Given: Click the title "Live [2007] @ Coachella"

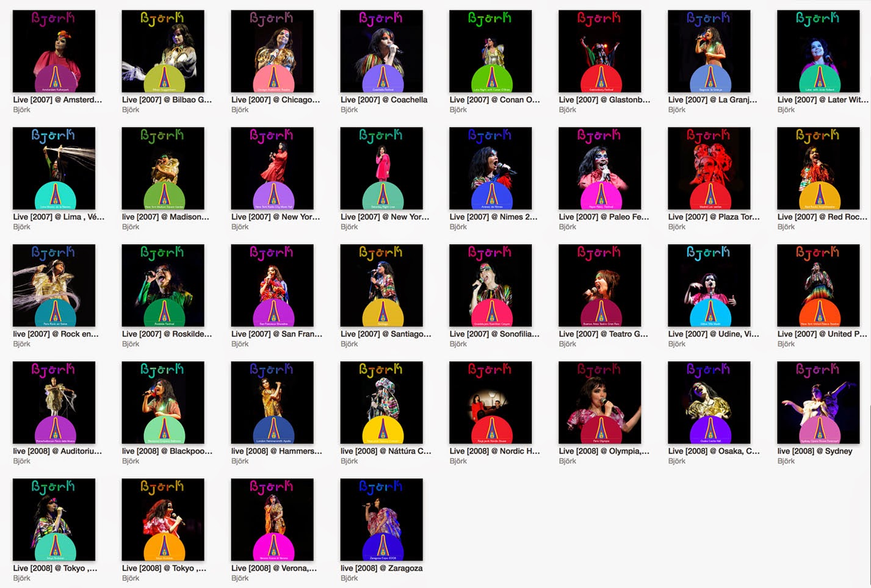Looking at the screenshot, I should pos(384,99).
